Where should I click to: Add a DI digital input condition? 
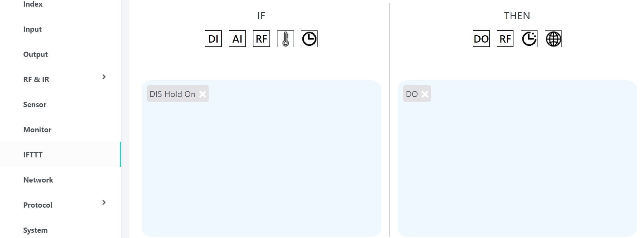213,39
